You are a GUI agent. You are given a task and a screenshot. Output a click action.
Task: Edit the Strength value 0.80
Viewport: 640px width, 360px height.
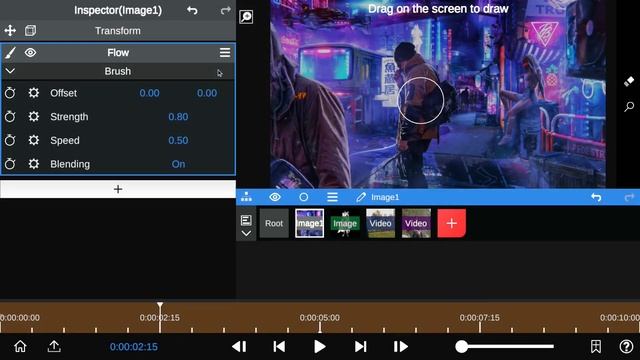coord(178,117)
